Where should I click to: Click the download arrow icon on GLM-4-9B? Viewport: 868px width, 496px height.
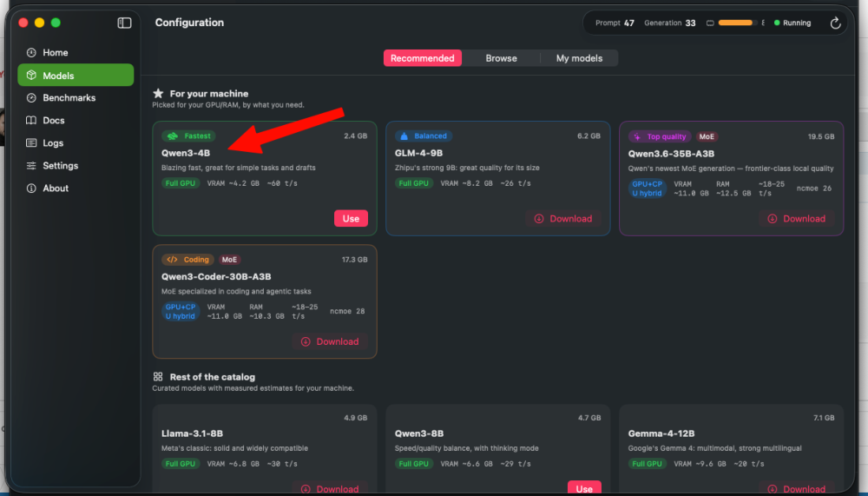coord(539,219)
